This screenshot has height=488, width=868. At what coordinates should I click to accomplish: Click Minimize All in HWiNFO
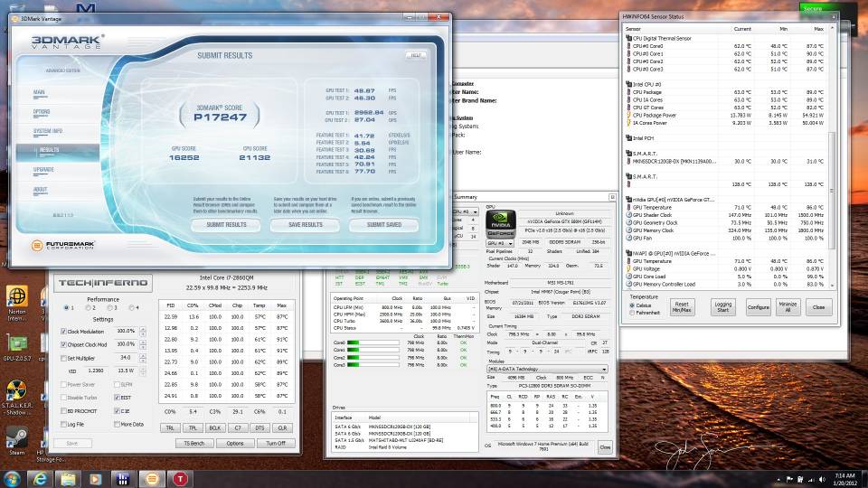[788, 307]
